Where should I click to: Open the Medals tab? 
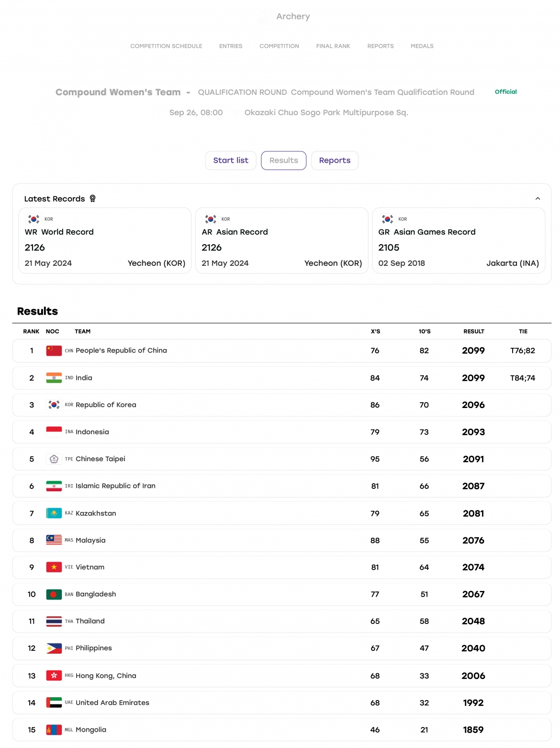click(x=422, y=46)
